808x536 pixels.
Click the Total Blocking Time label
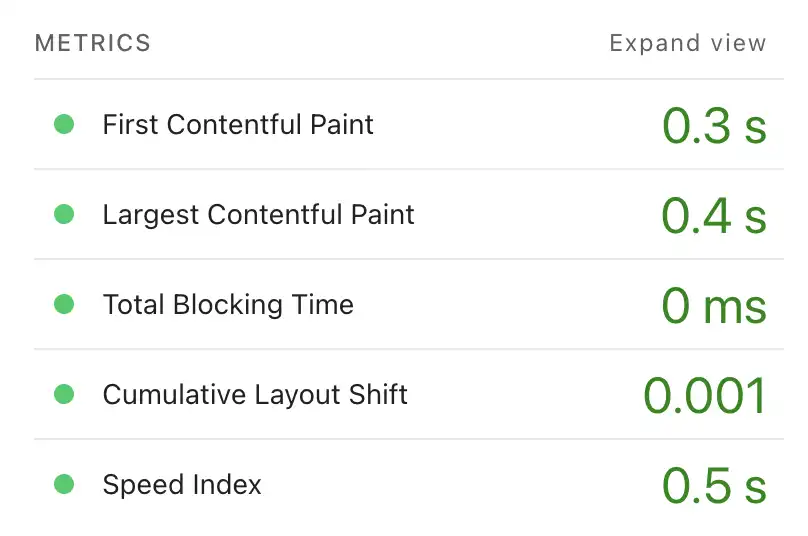pyautogui.click(x=228, y=305)
